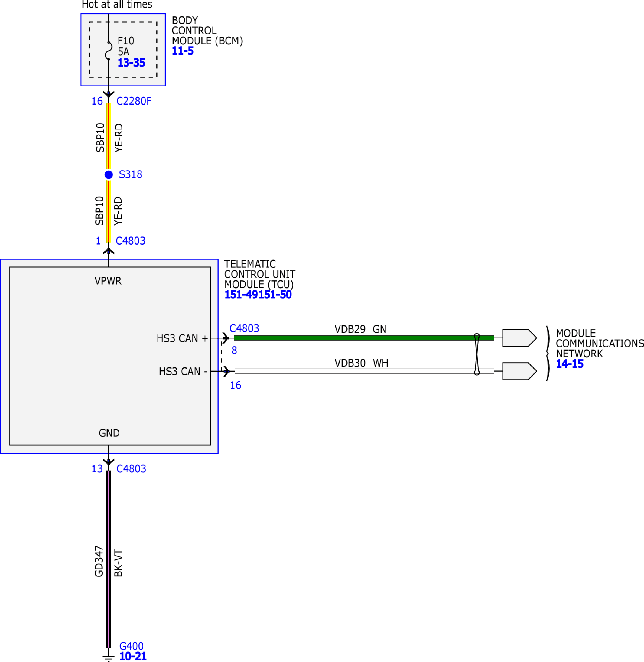Click pin number 16 at C2280F
The image size is (644, 662).
click(x=97, y=101)
